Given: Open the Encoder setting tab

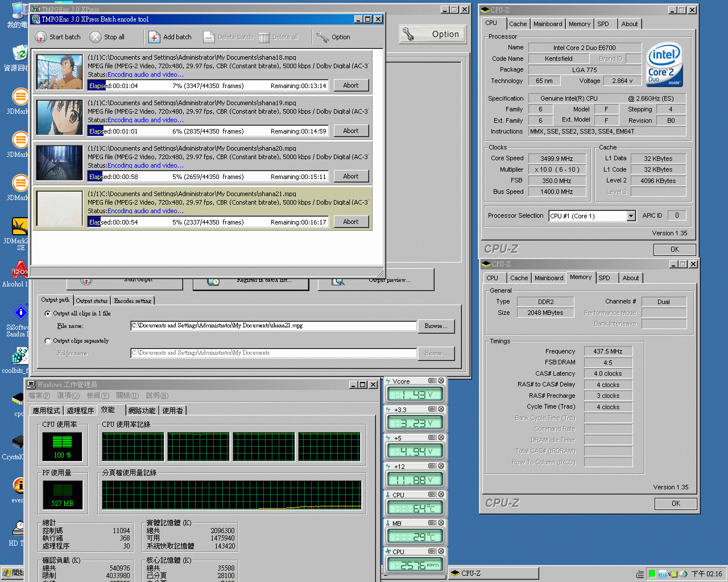Looking at the screenshot, I should pos(133,301).
